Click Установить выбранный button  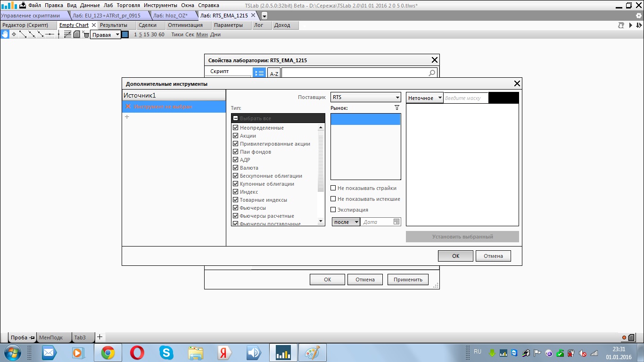pyautogui.click(x=462, y=237)
